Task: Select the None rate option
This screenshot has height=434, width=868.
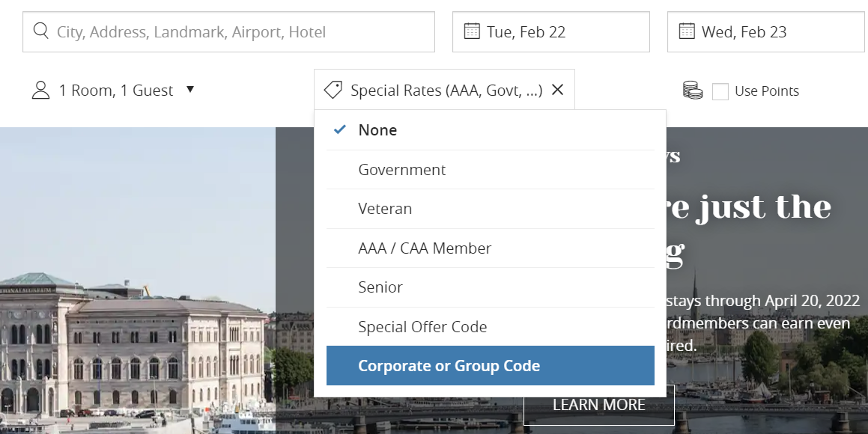Action: click(377, 130)
